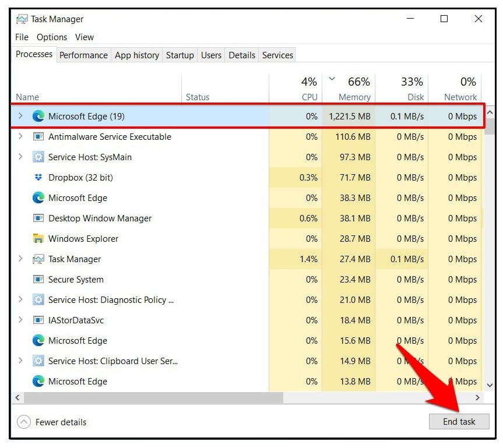Click the Service Host: Clipboard User Service icon
Screen dimensions: 503x448
(x=38, y=361)
